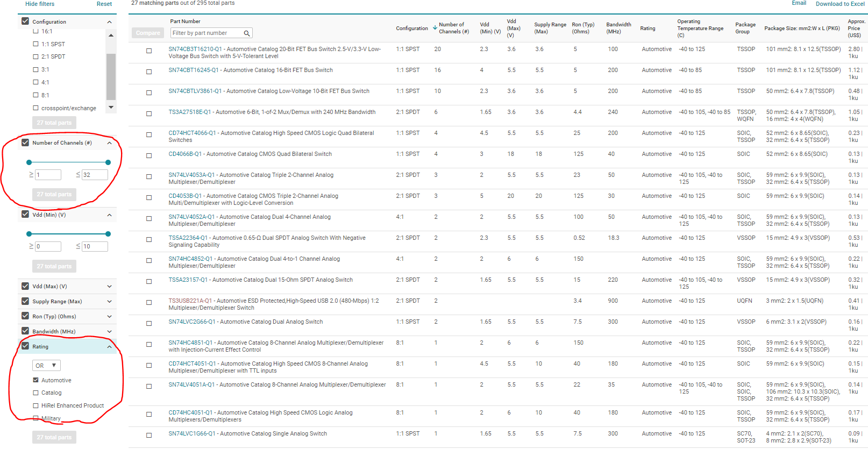This screenshot has height=449, width=868.
Task: Reset all filters
Action: point(104,4)
